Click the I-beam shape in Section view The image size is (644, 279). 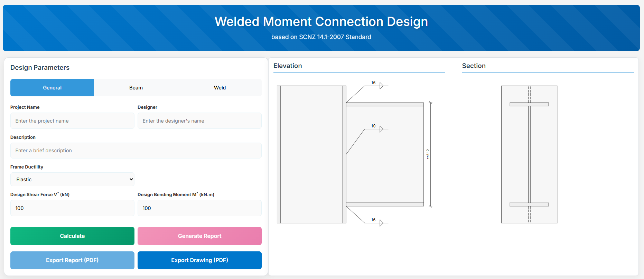coord(529,154)
